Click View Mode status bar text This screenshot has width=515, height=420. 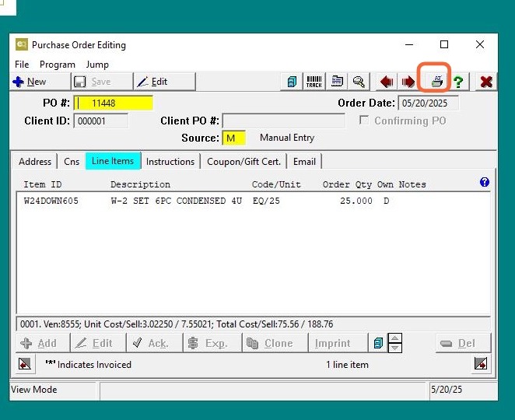[33, 390]
